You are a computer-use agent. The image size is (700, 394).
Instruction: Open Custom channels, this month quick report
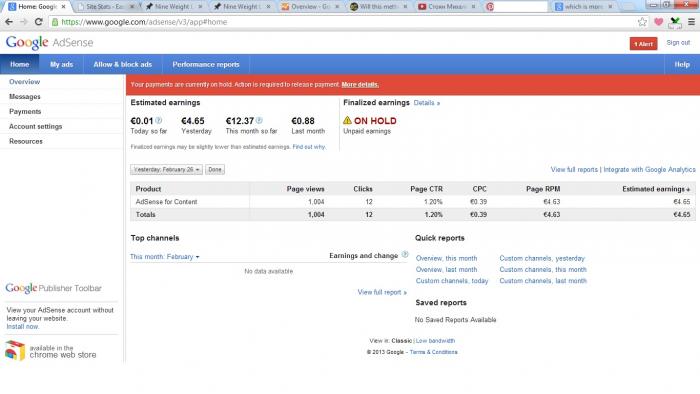click(x=543, y=270)
